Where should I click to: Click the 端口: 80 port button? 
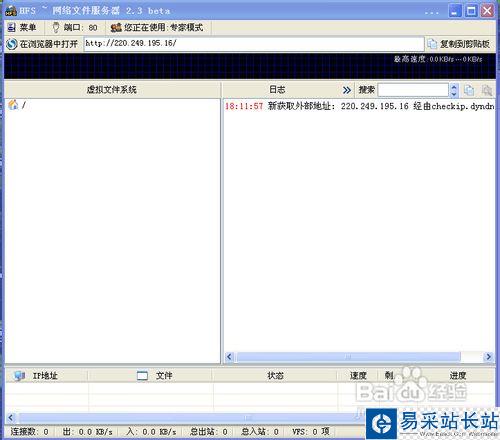(75, 27)
